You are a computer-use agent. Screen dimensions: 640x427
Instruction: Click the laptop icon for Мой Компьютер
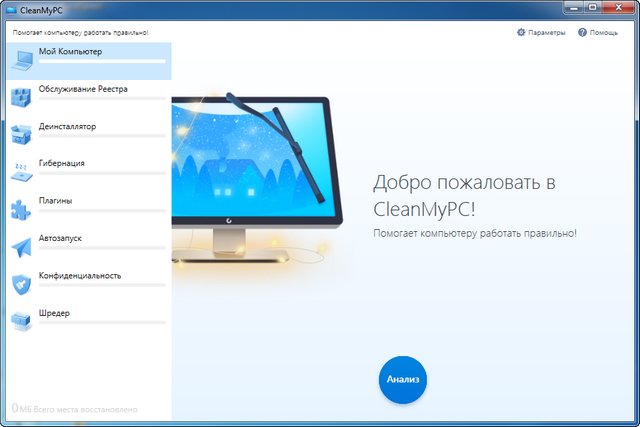pyautogui.click(x=22, y=61)
